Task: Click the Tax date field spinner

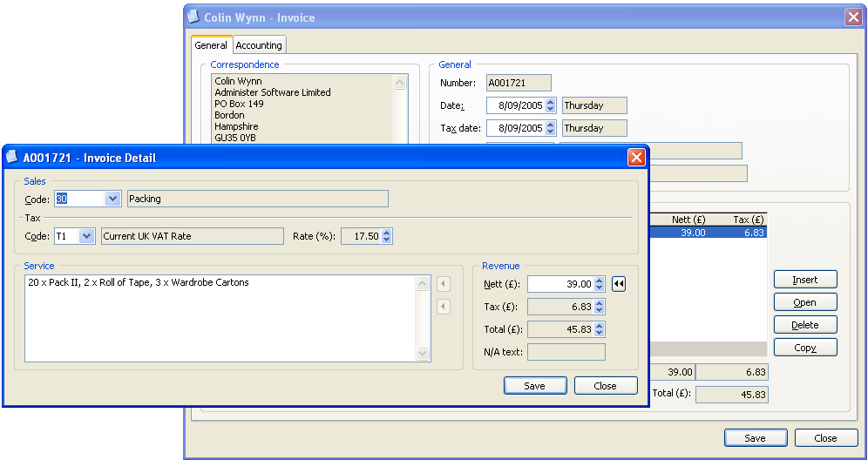Action: 550,128
